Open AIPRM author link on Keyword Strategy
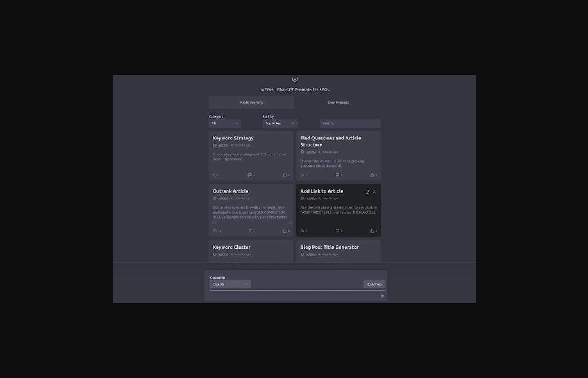 pyautogui.click(x=223, y=145)
